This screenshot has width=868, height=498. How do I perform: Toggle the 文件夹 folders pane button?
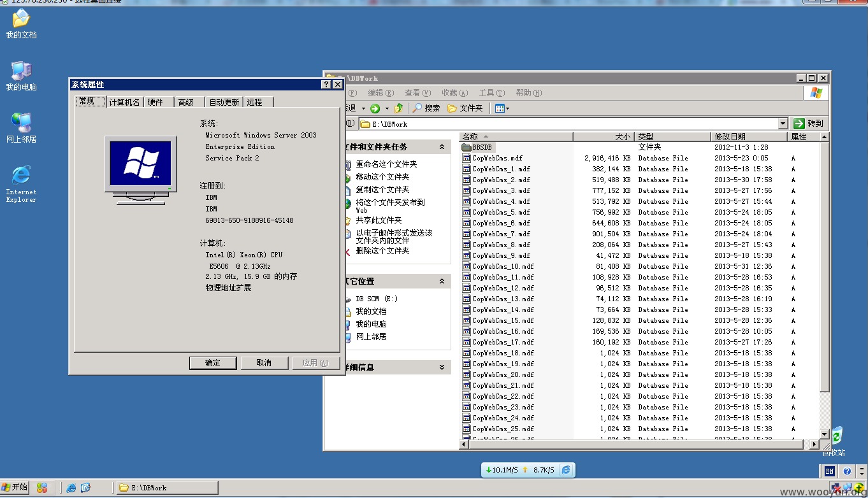465,108
